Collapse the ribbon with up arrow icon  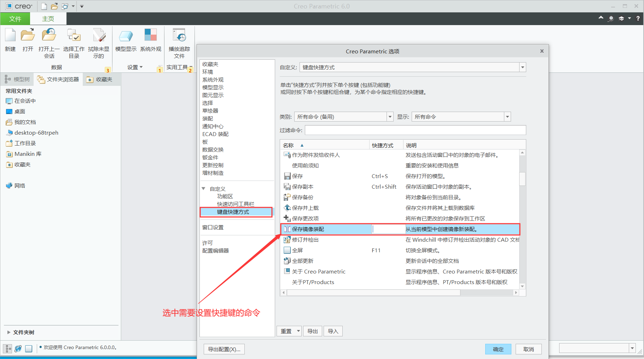pos(601,18)
